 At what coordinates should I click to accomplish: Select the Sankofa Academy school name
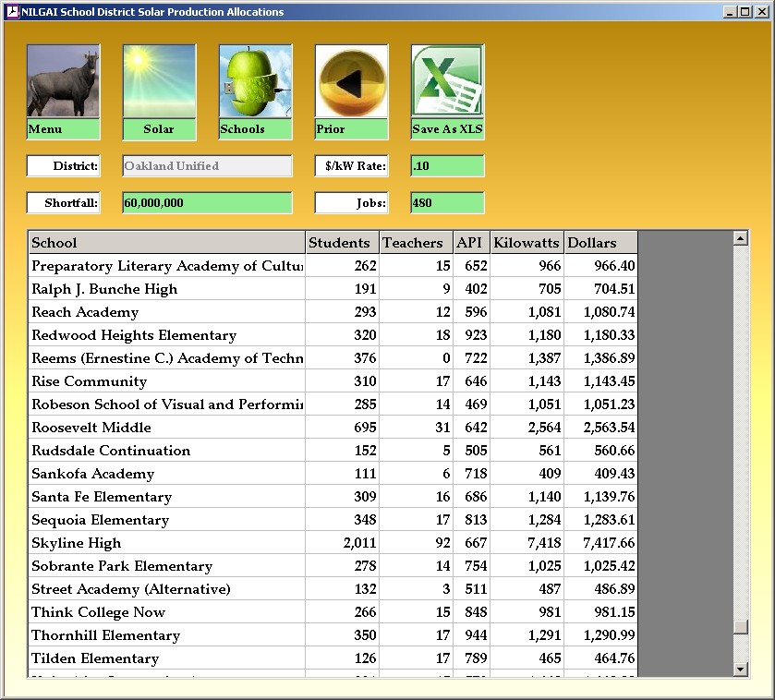point(93,474)
